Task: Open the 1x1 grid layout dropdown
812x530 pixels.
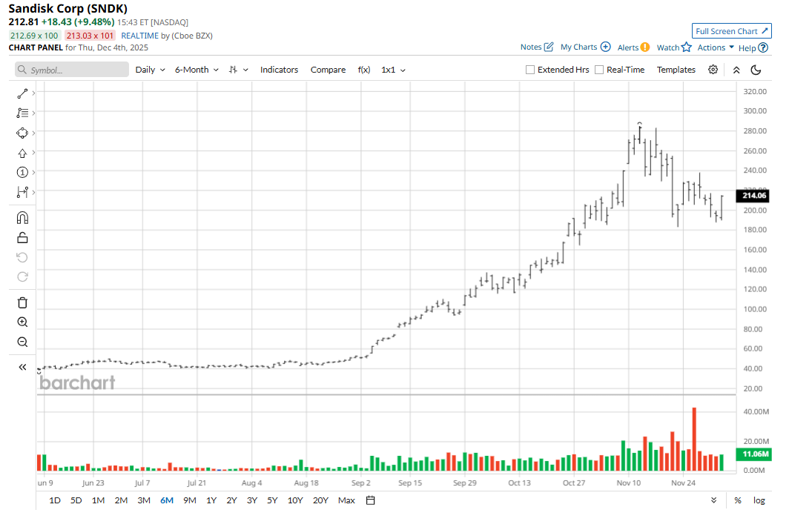Action: pyautogui.click(x=393, y=70)
